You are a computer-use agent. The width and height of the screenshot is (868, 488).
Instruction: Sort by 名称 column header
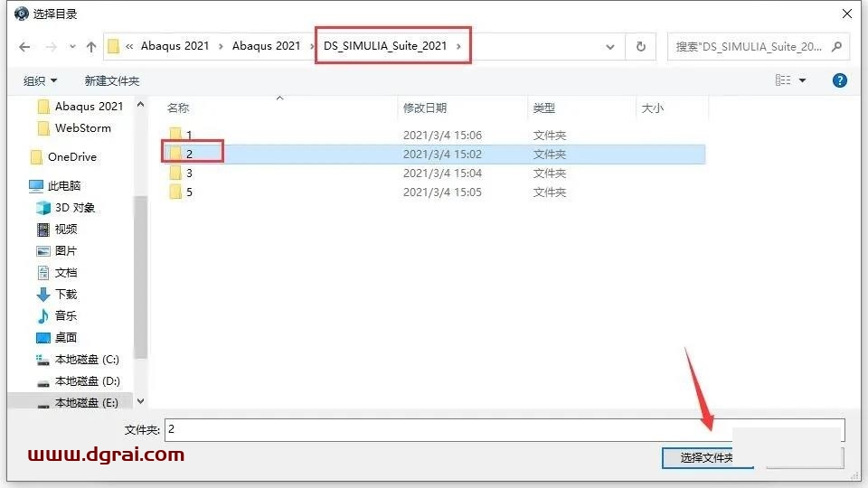coord(178,108)
